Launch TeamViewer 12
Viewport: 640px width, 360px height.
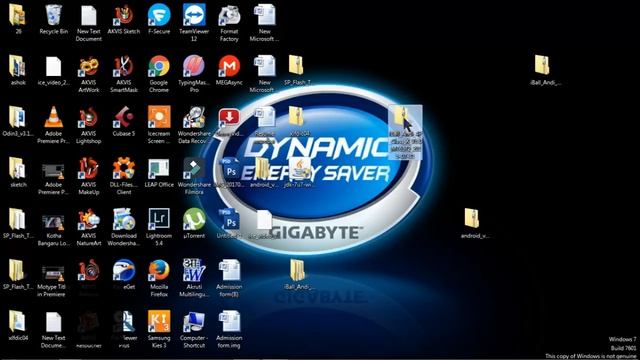194,16
